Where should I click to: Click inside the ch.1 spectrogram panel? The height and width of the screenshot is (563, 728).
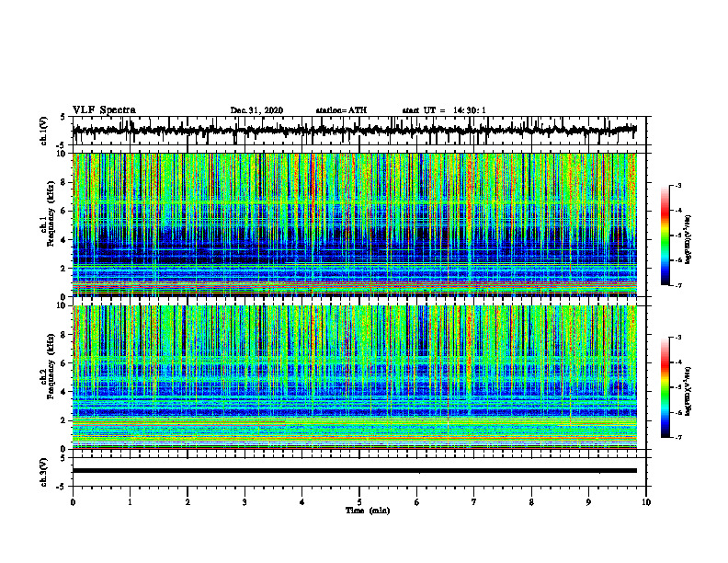coord(354,224)
